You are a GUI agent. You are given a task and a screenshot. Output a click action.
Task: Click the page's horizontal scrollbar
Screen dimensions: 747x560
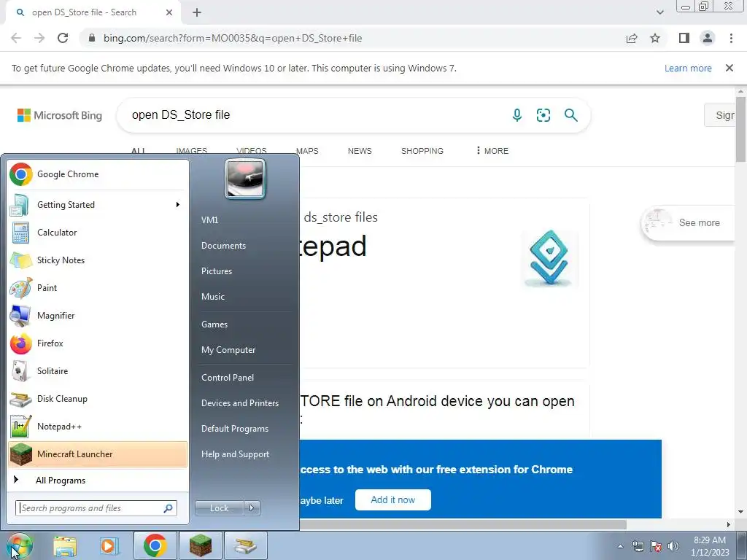coord(462,525)
